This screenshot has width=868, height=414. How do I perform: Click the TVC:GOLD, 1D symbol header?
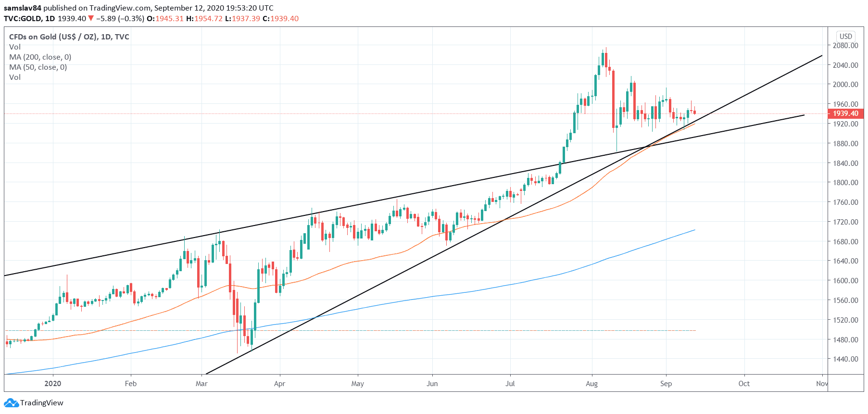[x=29, y=18]
